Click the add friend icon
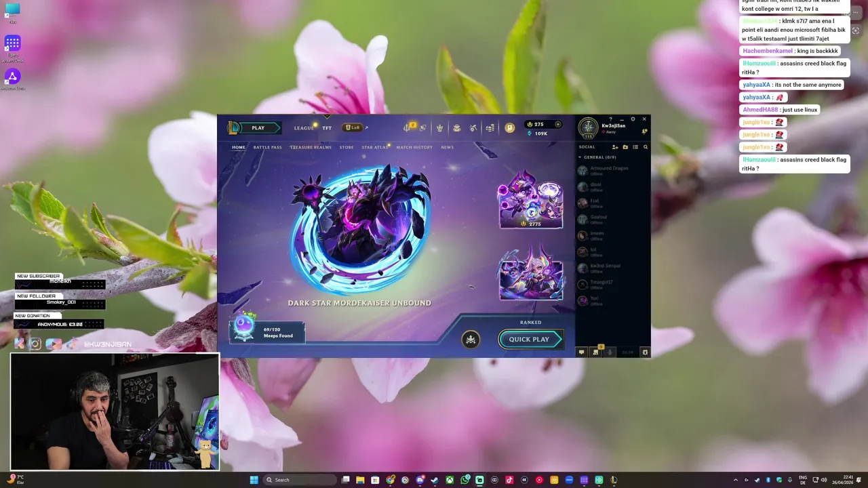 coord(615,147)
